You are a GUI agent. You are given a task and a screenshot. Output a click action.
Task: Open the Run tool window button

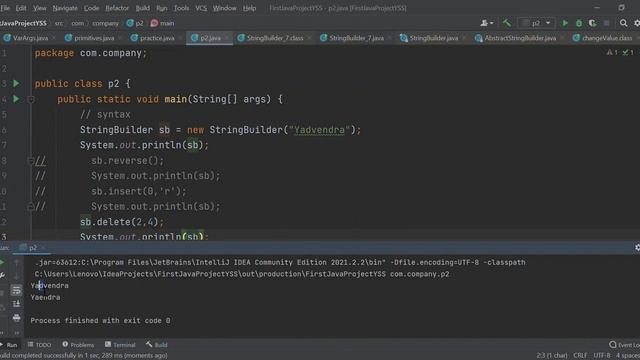pos(9,345)
